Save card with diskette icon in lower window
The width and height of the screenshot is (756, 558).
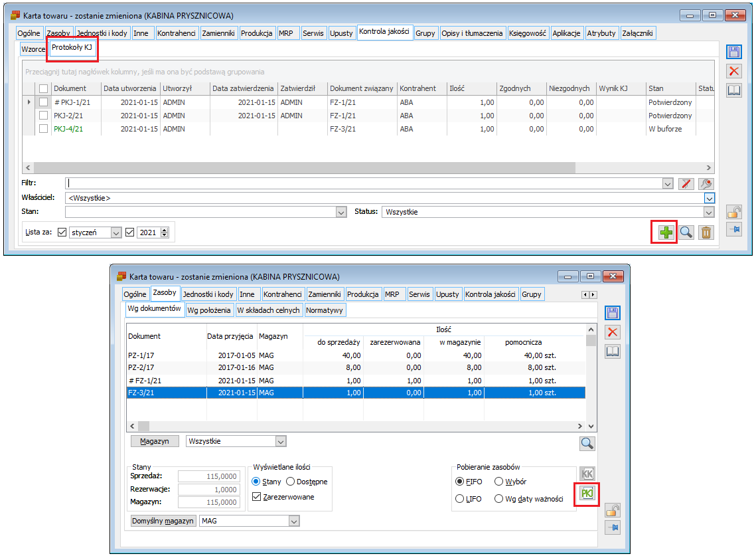coord(613,313)
